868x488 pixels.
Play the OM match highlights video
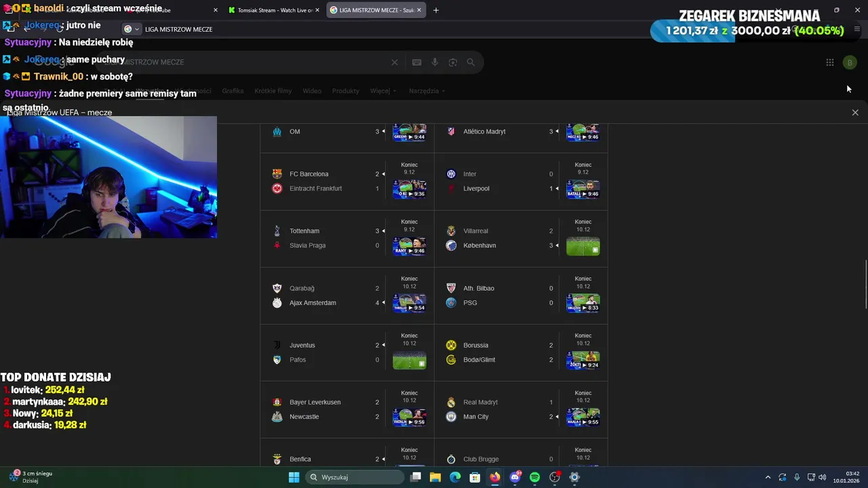(x=410, y=132)
